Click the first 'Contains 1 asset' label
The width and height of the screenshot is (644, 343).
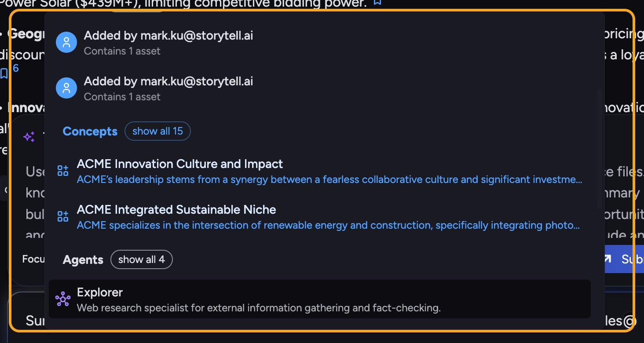[122, 51]
